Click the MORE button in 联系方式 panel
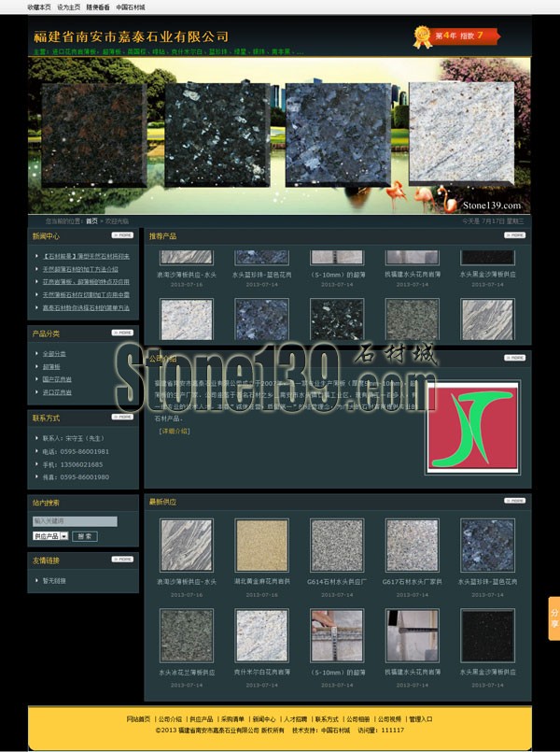 coord(122,418)
